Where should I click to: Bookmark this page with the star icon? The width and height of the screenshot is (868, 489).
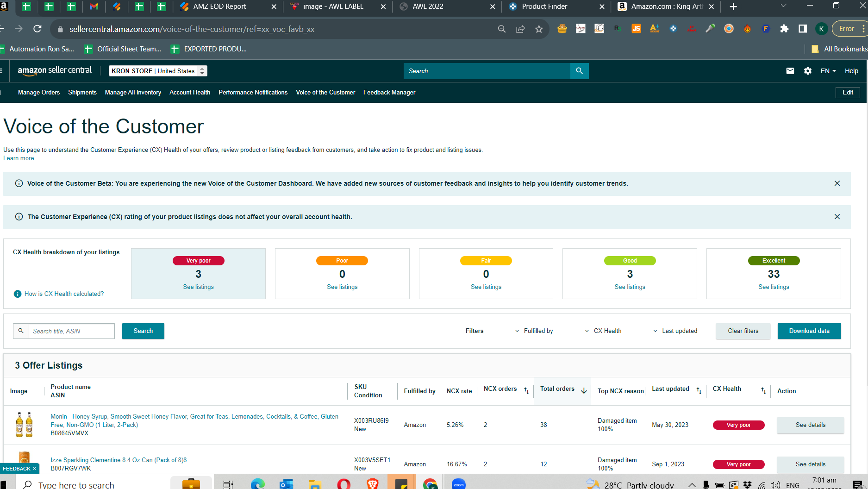tap(539, 29)
